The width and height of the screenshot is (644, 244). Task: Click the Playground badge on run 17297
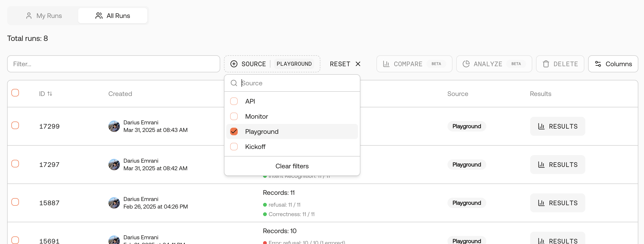coord(466,165)
